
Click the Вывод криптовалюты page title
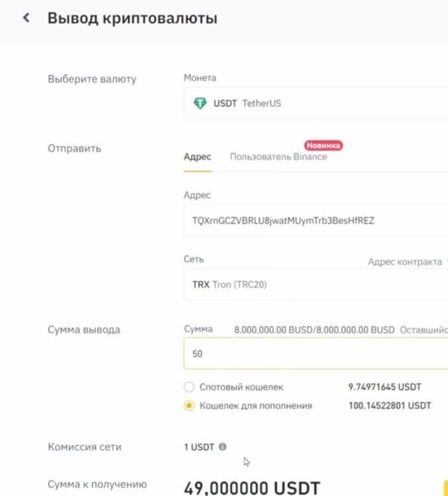132,18
